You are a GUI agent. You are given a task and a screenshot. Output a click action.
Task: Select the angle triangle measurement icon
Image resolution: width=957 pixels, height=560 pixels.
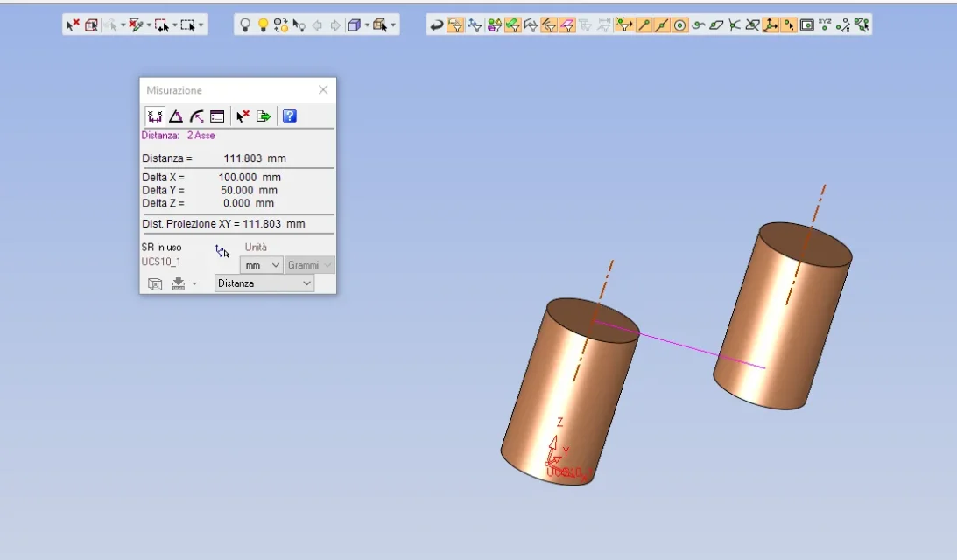tap(176, 115)
